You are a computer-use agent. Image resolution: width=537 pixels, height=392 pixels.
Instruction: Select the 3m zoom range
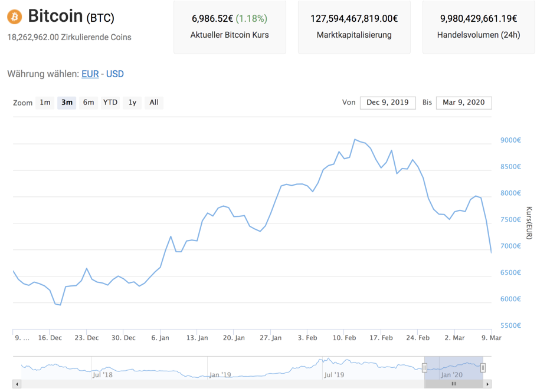click(67, 103)
